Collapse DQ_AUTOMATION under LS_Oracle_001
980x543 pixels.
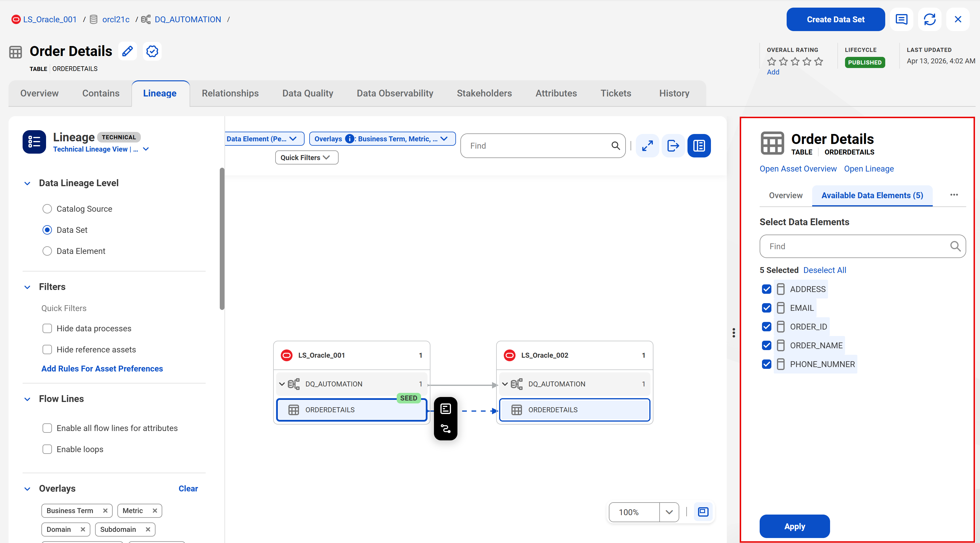[282, 384]
